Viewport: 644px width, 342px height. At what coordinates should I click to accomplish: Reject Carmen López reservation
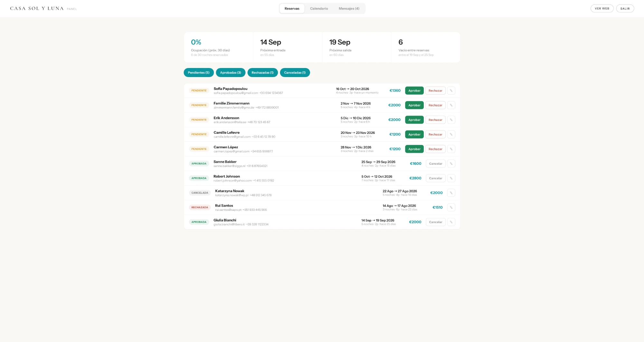[435, 149]
